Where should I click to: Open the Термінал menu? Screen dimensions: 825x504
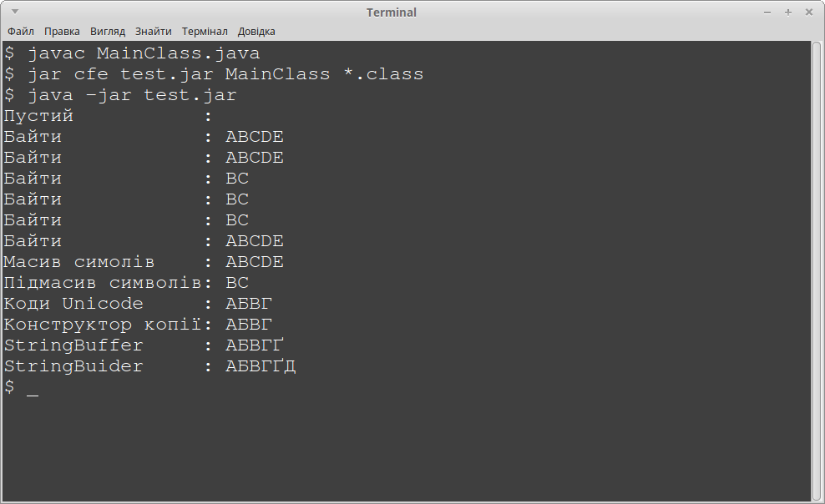pyautogui.click(x=205, y=32)
